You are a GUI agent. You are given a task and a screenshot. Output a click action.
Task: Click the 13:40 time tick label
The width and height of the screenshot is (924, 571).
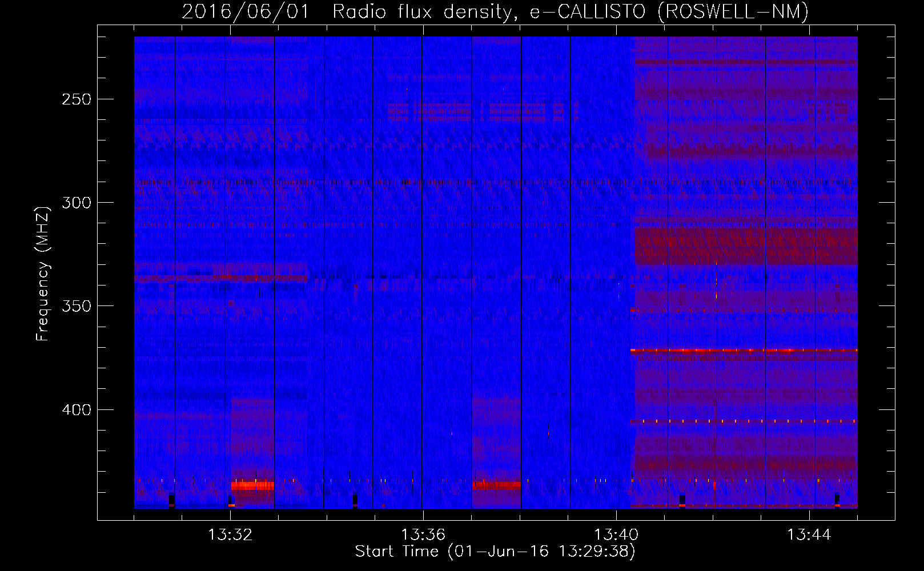[616, 535]
